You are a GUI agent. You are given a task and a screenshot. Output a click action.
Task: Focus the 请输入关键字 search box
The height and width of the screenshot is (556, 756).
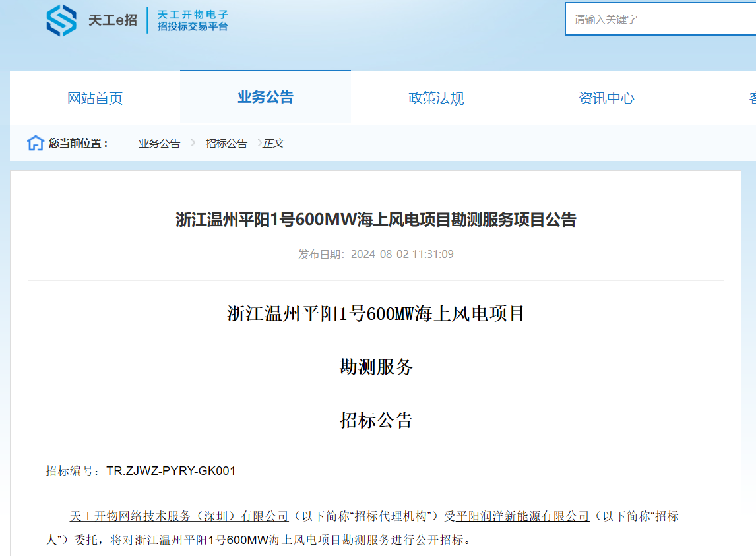(660, 19)
